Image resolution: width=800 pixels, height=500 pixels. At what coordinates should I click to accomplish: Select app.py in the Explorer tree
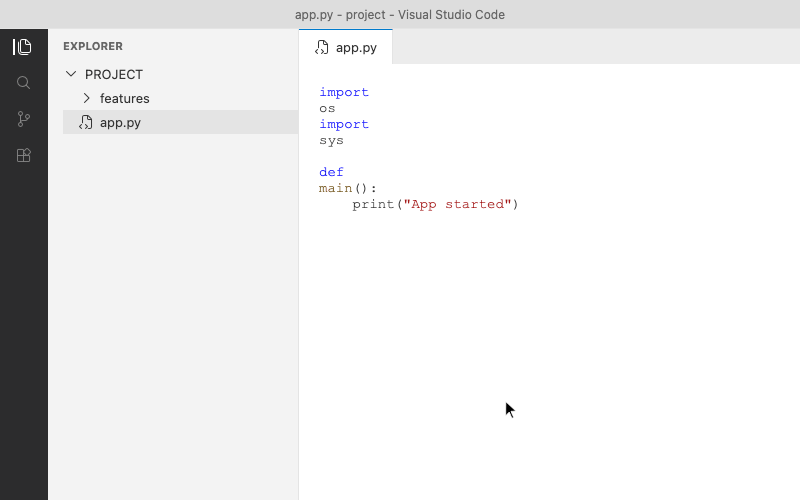[181, 122]
